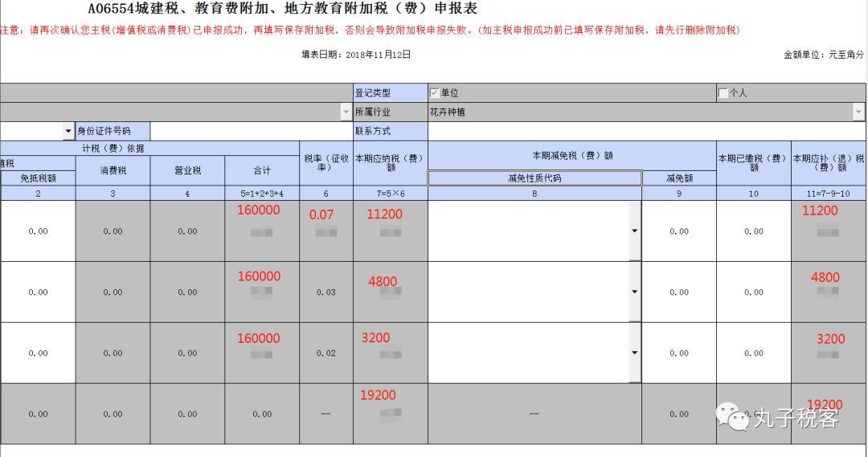Expand 减免性质代码 dropdown in the 0.03 rate row
This screenshot has height=457, width=868.
click(634, 292)
